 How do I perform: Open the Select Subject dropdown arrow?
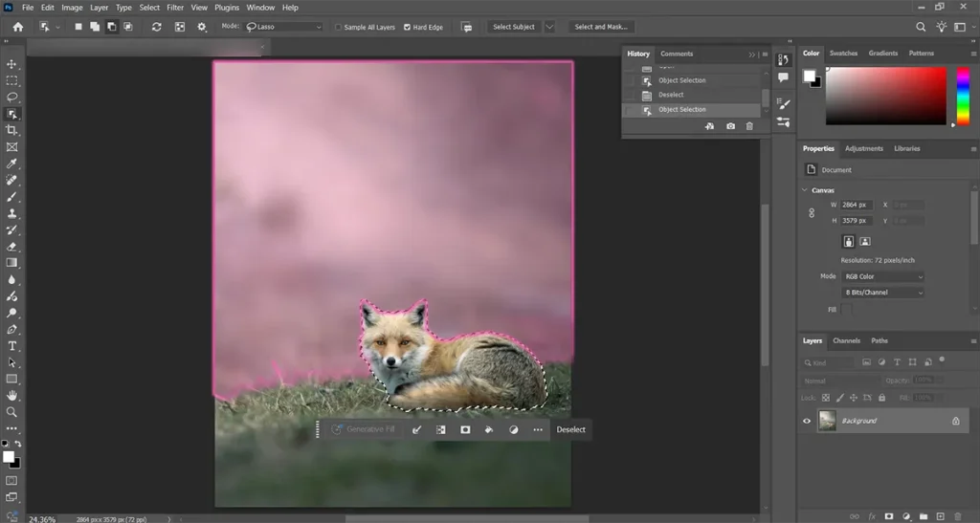(x=549, y=27)
